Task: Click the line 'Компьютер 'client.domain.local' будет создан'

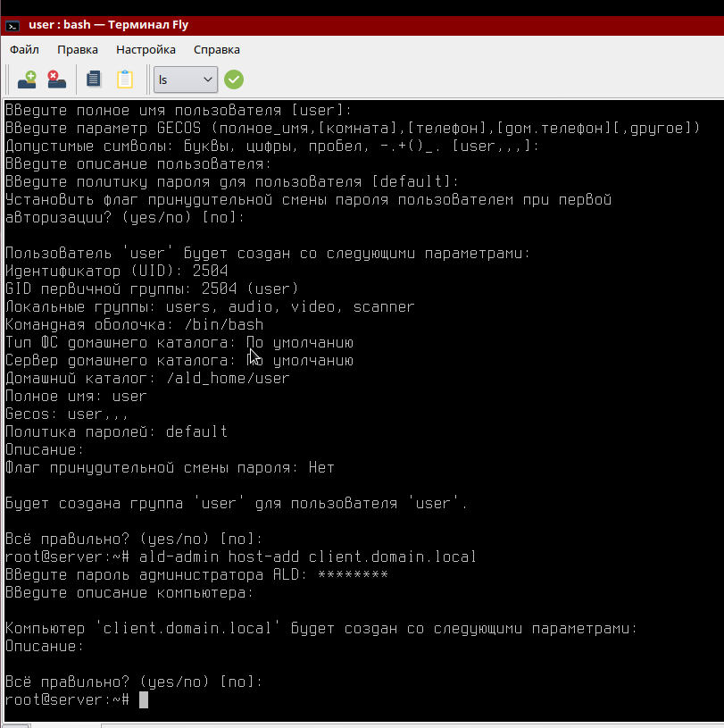Action: 321,628
